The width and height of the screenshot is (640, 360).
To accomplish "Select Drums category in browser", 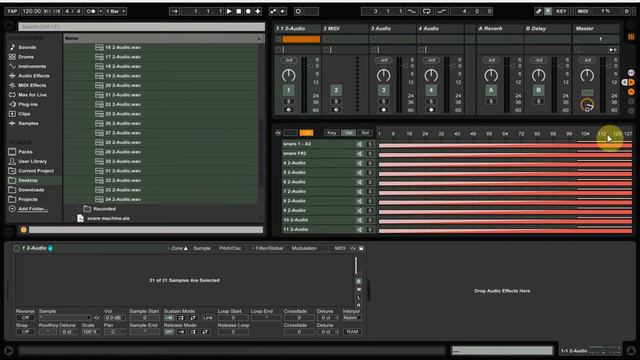I will point(26,57).
